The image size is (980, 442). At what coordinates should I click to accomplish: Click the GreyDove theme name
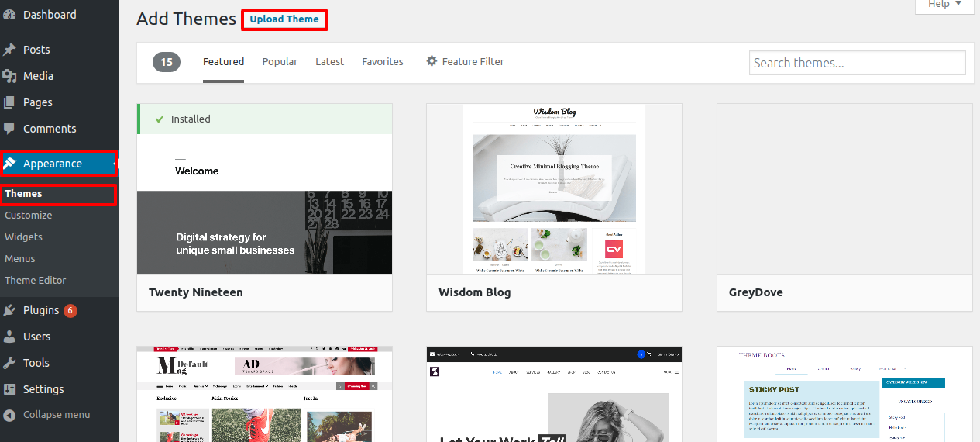pos(756,292)
